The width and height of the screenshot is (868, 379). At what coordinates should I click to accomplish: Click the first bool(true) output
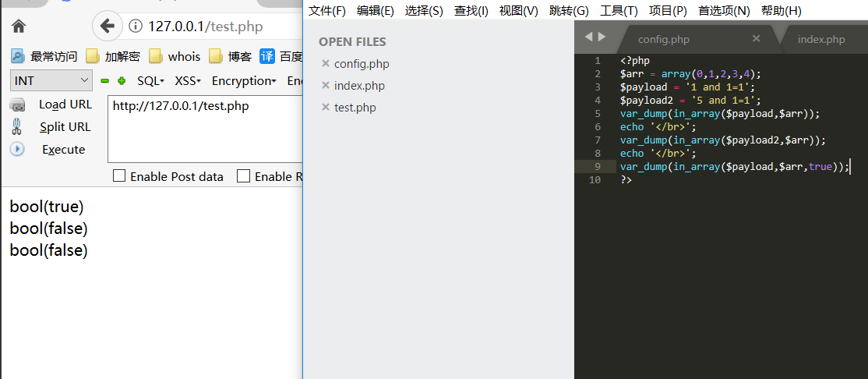pyautogui.click(x=47, y=207)
